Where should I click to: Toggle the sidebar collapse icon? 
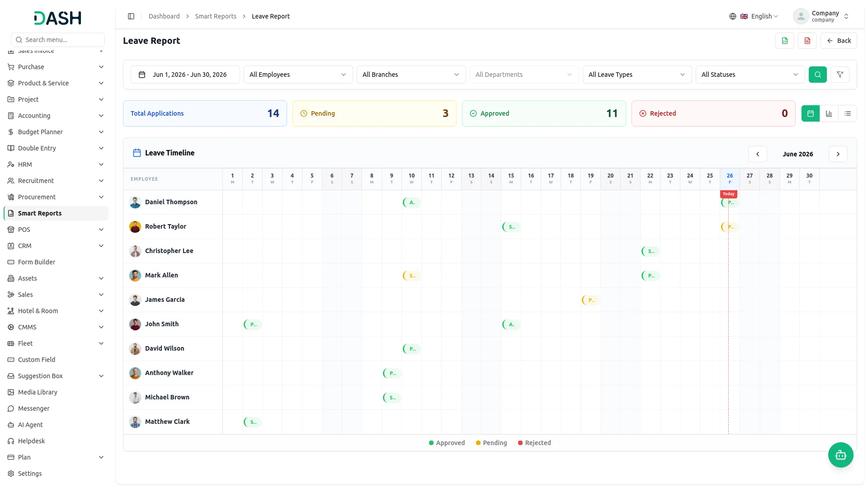[x=131, y=16]
